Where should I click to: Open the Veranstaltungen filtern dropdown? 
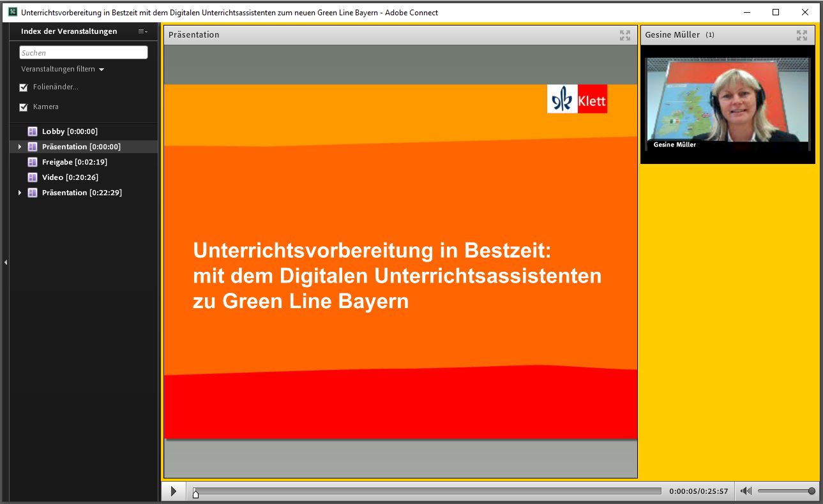coord(63,69)
